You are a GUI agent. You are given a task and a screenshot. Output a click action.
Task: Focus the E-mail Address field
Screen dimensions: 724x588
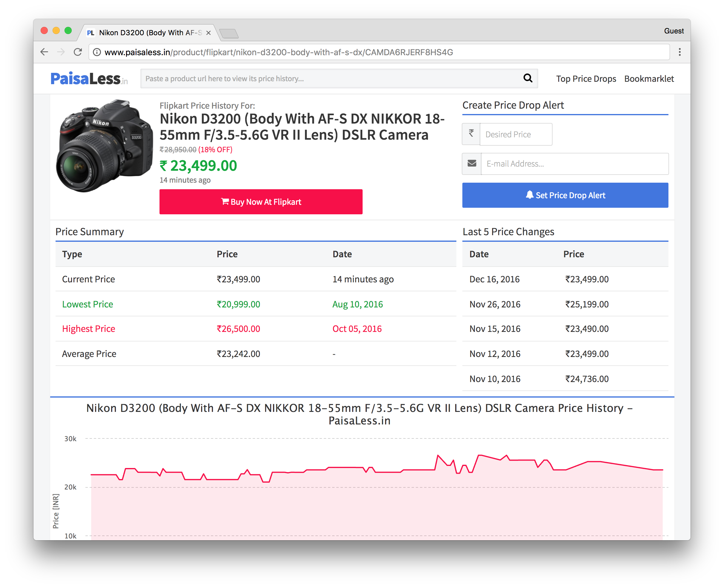[x=574, y=164]
